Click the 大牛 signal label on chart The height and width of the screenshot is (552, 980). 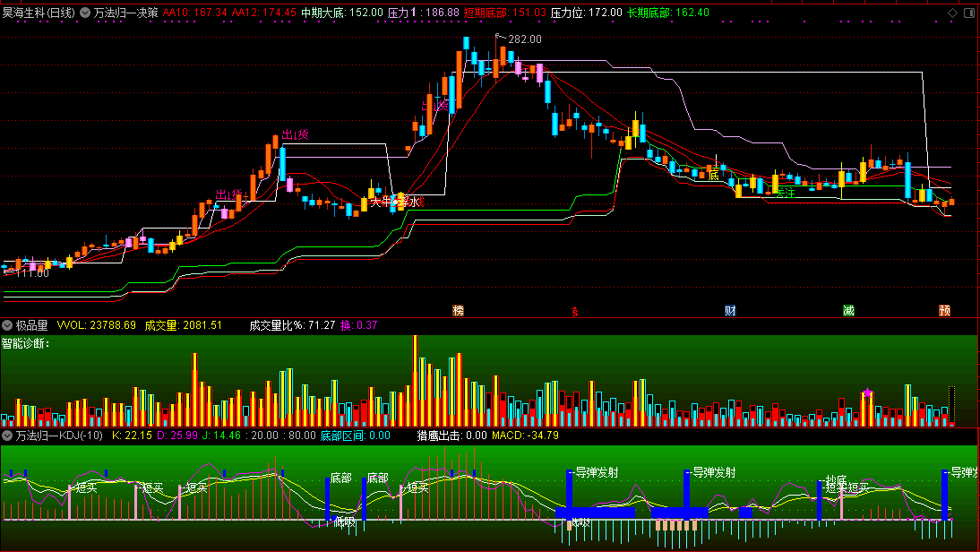click(x=381, y=202)
